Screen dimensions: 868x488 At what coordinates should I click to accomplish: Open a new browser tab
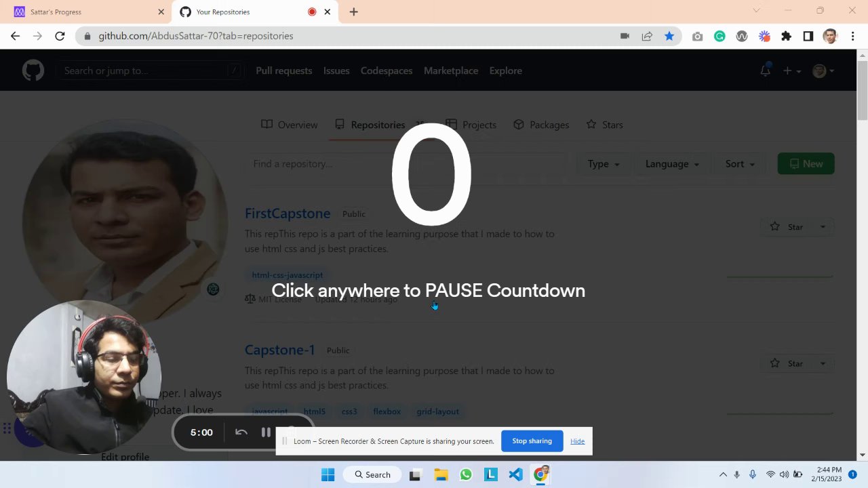point(353,12)
